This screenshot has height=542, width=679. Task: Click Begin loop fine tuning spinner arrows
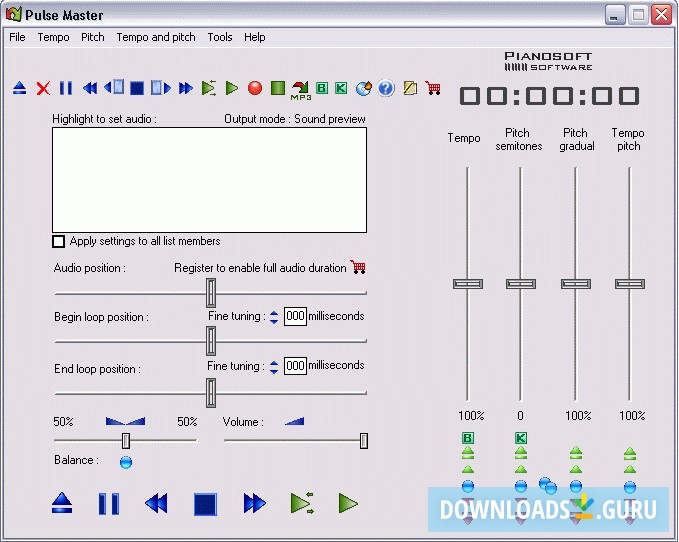(x=274, y=317)
